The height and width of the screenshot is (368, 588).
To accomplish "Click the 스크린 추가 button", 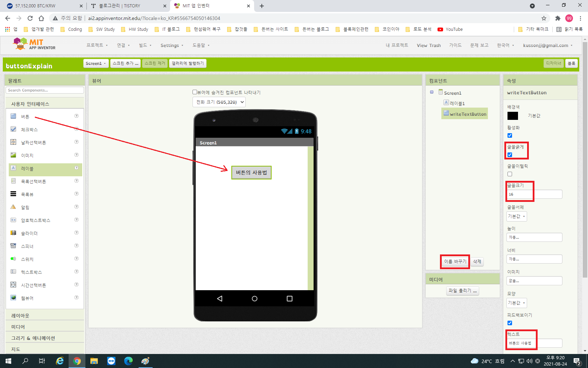I will pos(125,63).
